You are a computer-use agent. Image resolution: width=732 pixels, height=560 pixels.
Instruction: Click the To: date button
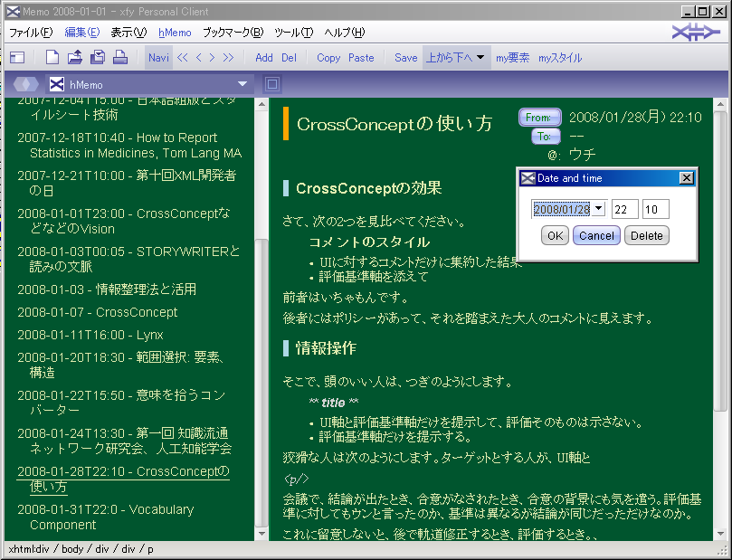[546, 137]
